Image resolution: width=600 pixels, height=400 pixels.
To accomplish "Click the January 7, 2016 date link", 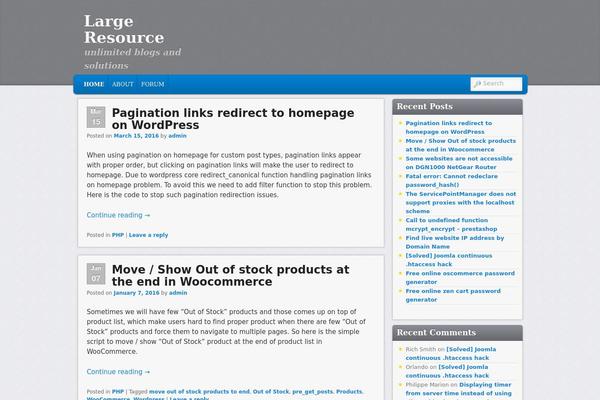I will tap(136, 293).
